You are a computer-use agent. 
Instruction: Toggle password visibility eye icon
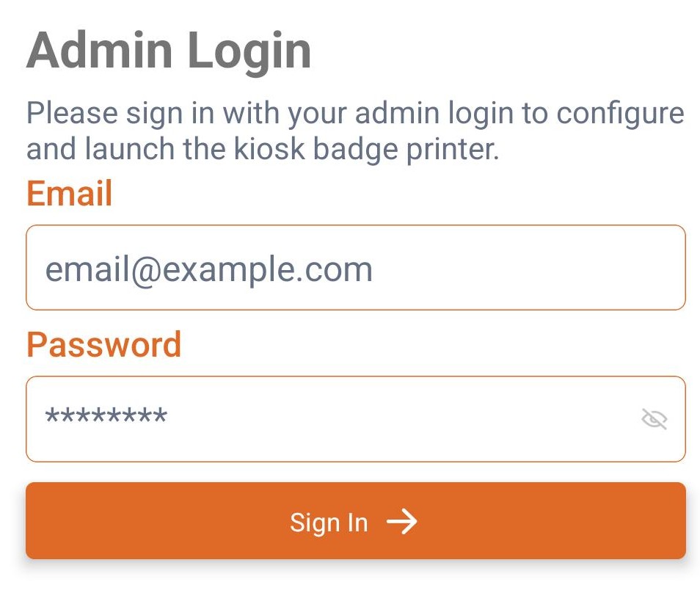654,419
